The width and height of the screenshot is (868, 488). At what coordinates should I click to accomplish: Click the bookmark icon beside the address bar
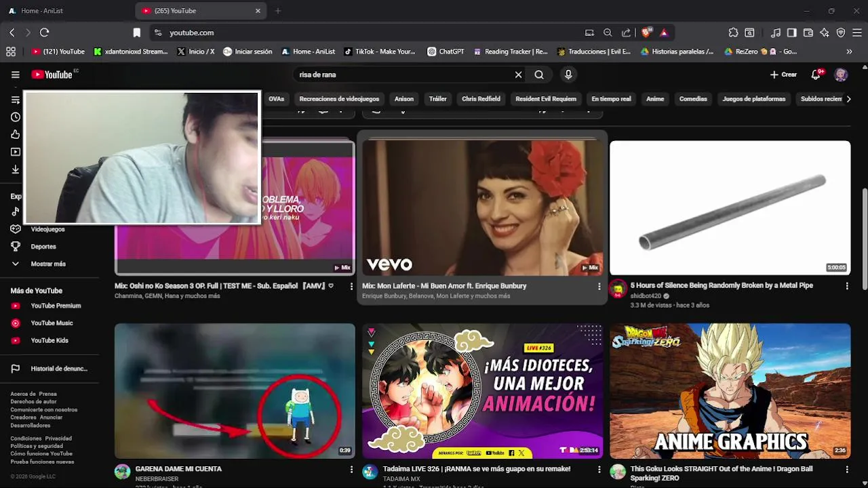136,33
